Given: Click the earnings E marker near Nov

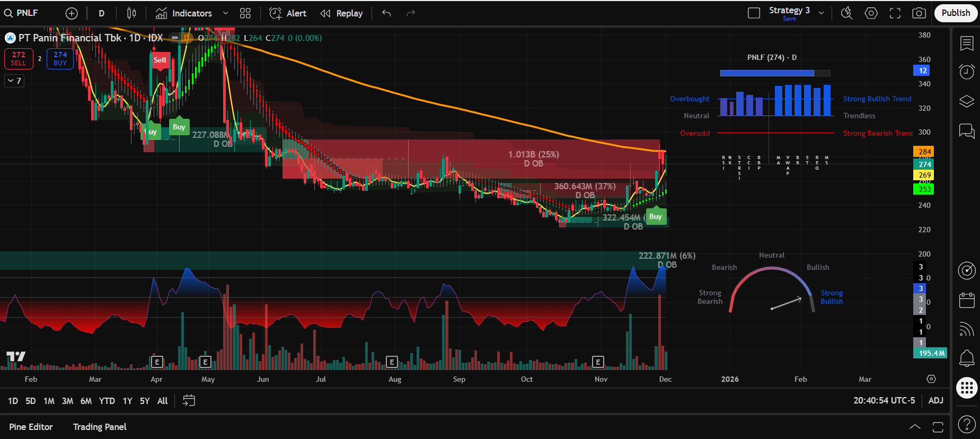Looking at the screenshot, I should pos(598,362).
